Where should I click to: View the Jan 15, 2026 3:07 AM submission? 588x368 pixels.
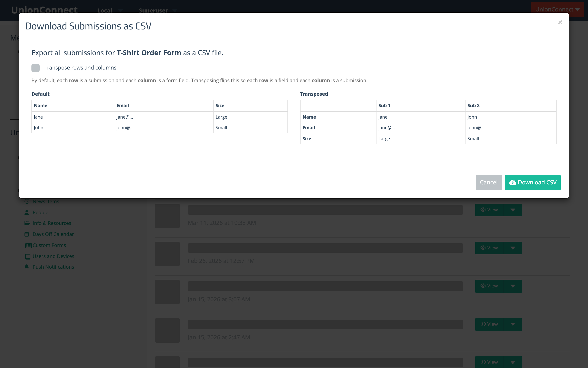coord(489,286)
